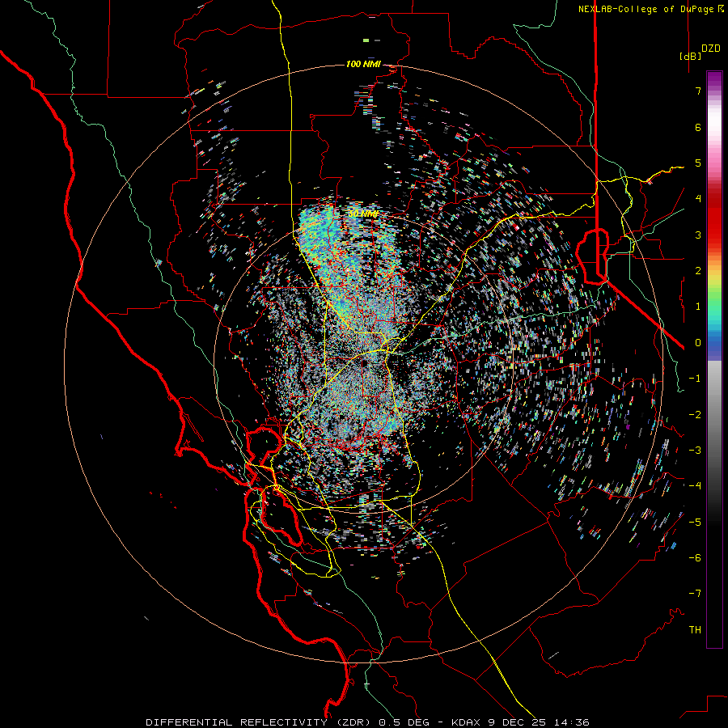Viewport: 728px width, 728px height.
Task: Click the "50 NMI" range ring label
Action: pos(363,214)
